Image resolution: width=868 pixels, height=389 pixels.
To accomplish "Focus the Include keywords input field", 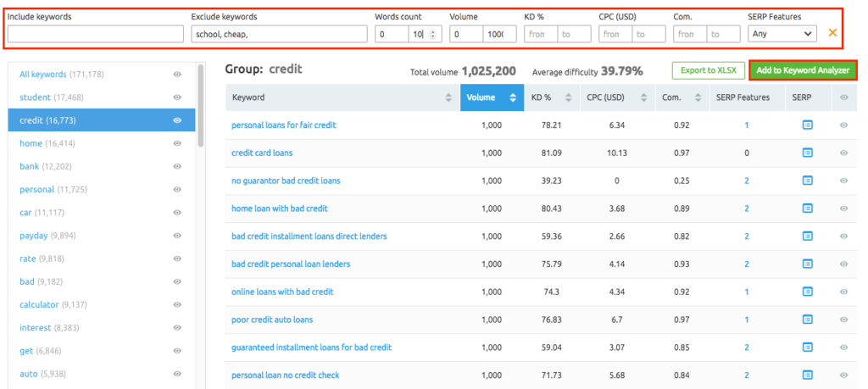I will click(x=95, y=34).
